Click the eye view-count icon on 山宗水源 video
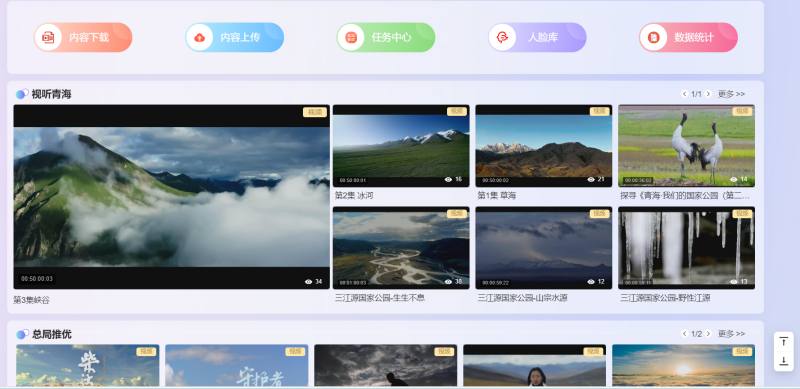Viewport: 800px width, 389px height. 591,281
